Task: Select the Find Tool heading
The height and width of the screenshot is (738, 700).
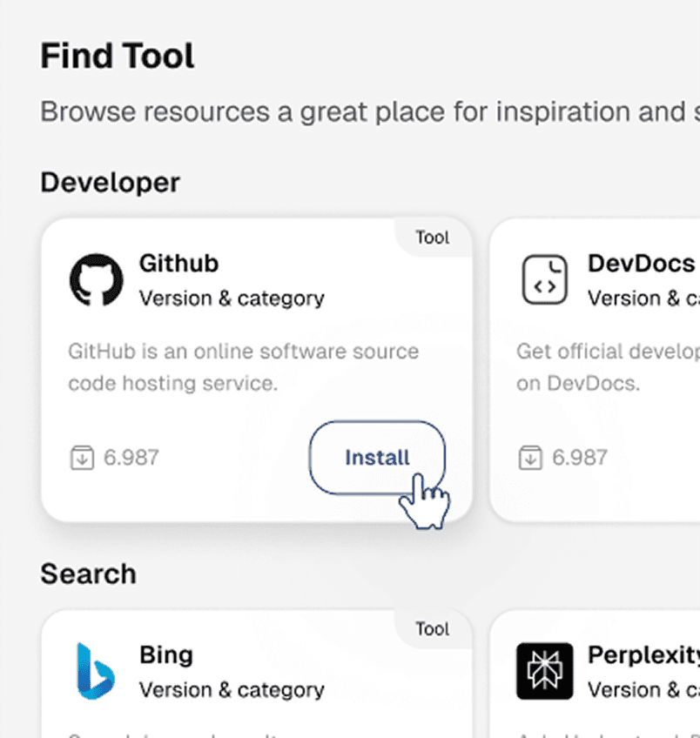Action: tap(118, 56)
